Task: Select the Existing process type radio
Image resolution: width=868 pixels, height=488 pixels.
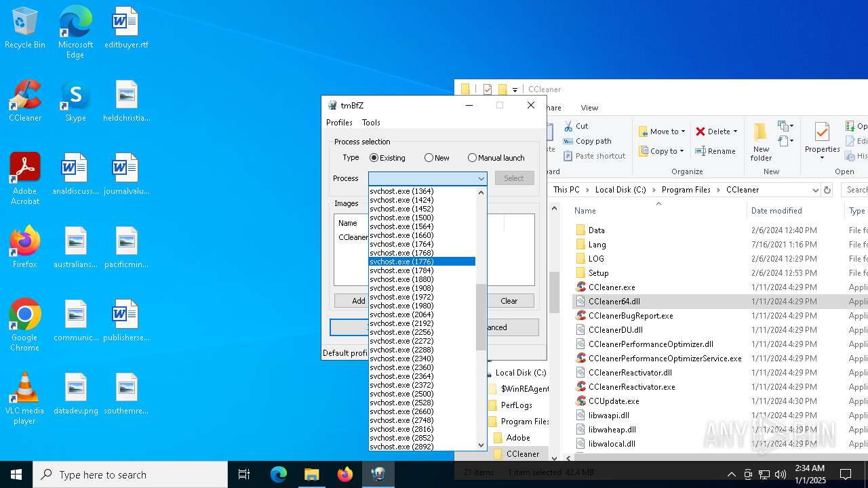Action: (387, 158)
